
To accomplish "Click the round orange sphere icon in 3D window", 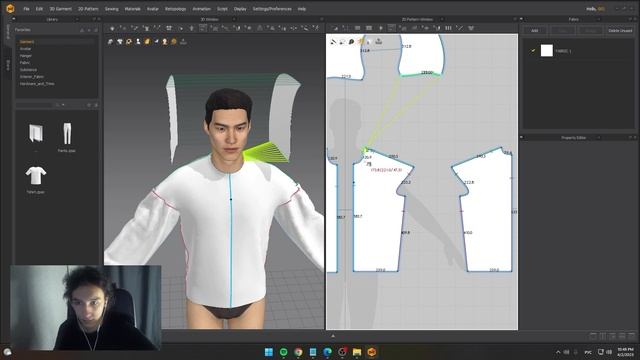I will click(x=174, y=42).
